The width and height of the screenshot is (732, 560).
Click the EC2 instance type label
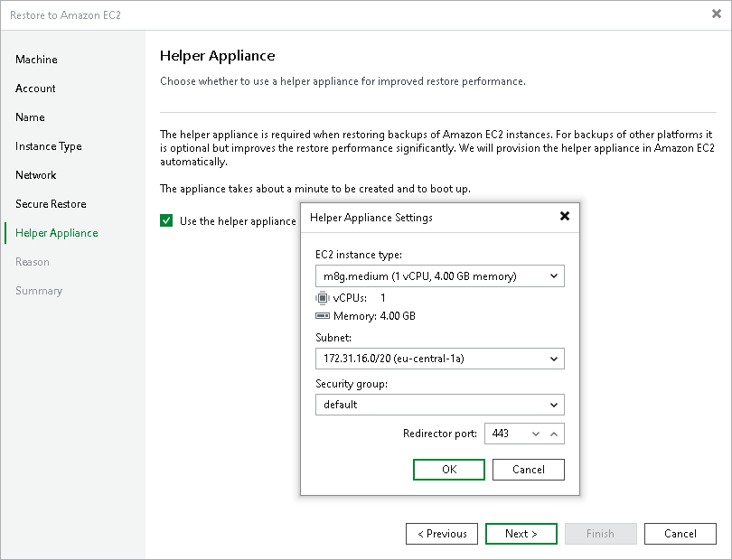359,255
